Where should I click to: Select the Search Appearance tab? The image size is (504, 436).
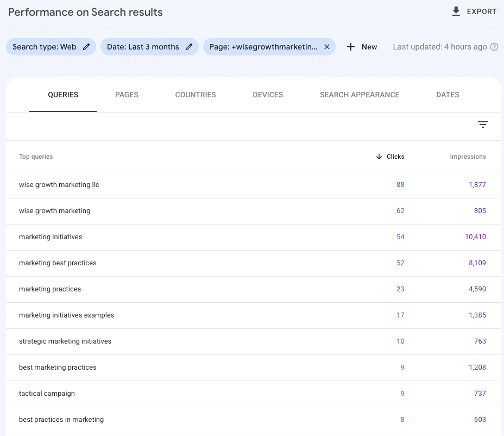click(360, 95)
